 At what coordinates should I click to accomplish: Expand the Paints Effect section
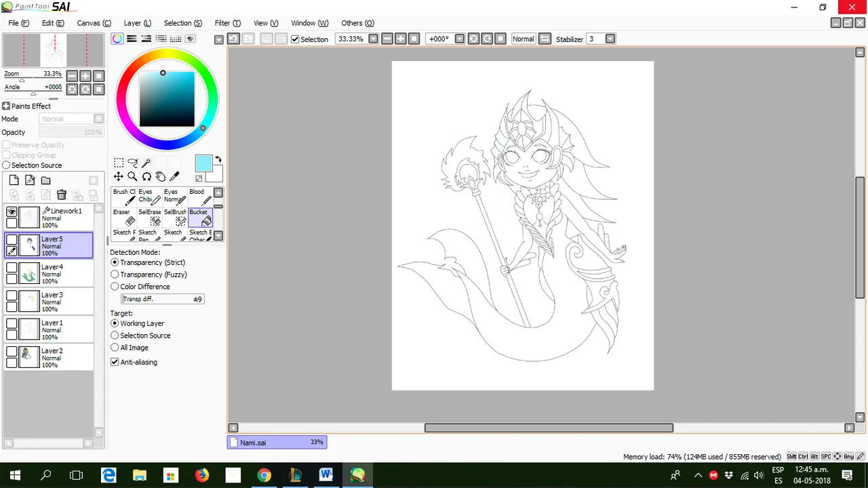(6, 106)
